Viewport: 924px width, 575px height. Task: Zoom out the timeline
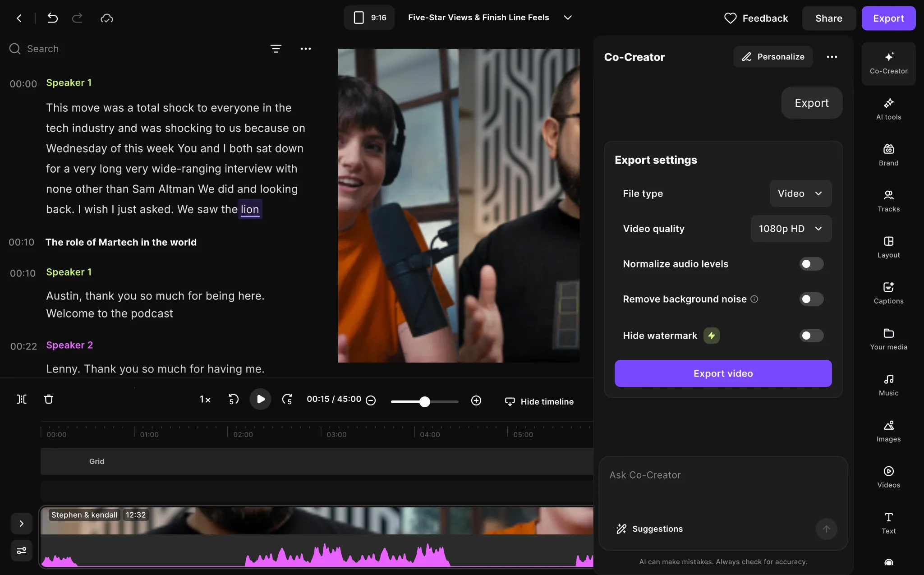[371, 400]
